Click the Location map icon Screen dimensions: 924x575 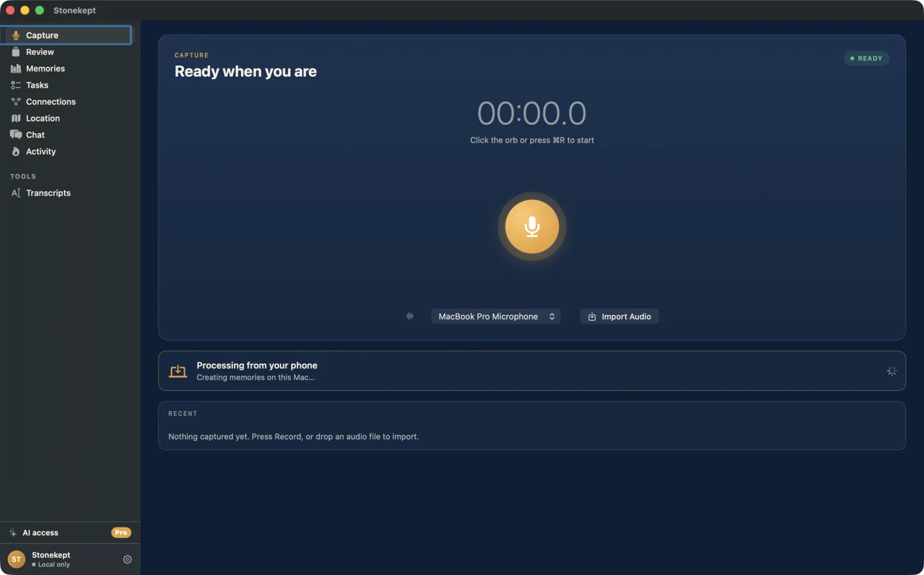(16, 118)
